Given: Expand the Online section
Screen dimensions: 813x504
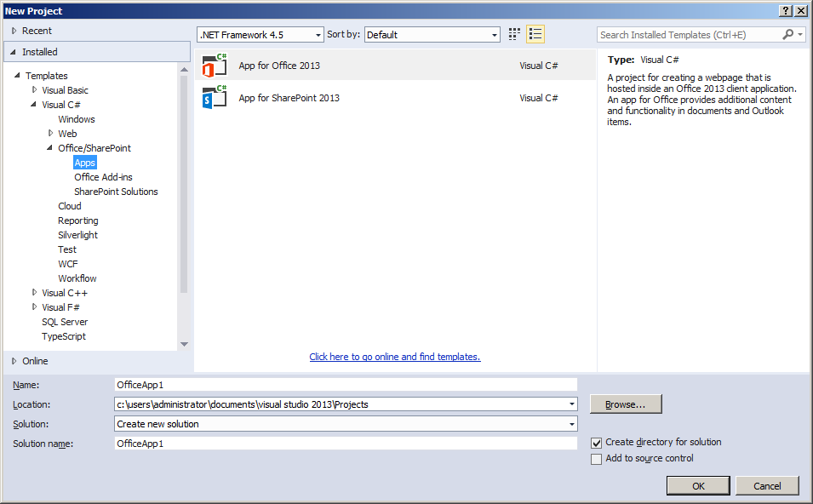Looking at the screenshot, I should [x=14, y=361].
